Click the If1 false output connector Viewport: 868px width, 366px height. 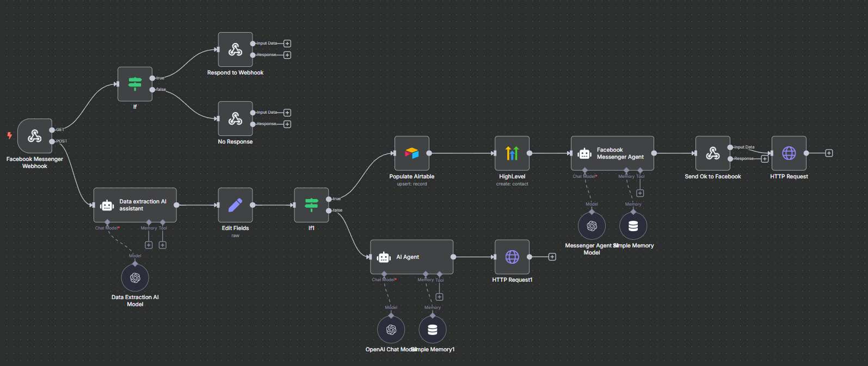[329, 210]
